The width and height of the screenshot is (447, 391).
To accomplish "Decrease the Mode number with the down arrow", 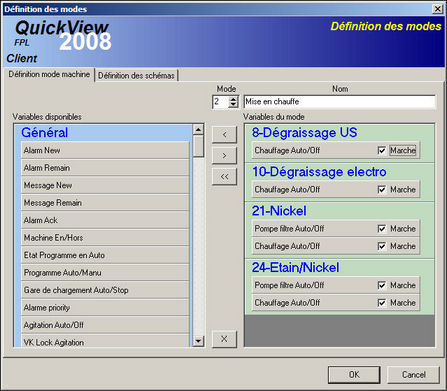I will tap(233, 104).
